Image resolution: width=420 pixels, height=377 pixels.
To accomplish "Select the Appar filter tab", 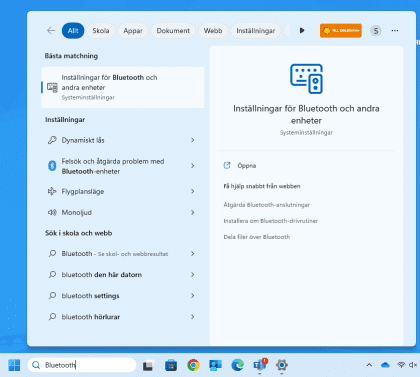I will 133,31.
